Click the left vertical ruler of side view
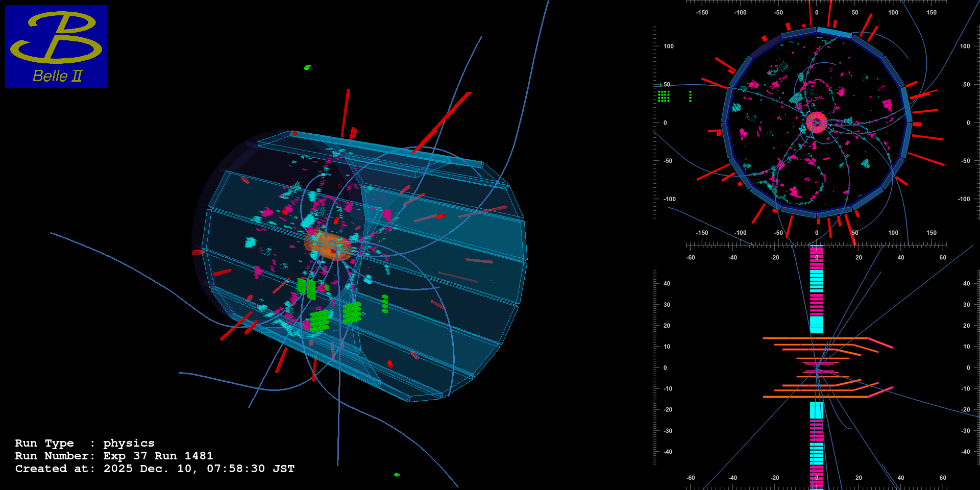This screenshot has width=980, height=490. 655,367
